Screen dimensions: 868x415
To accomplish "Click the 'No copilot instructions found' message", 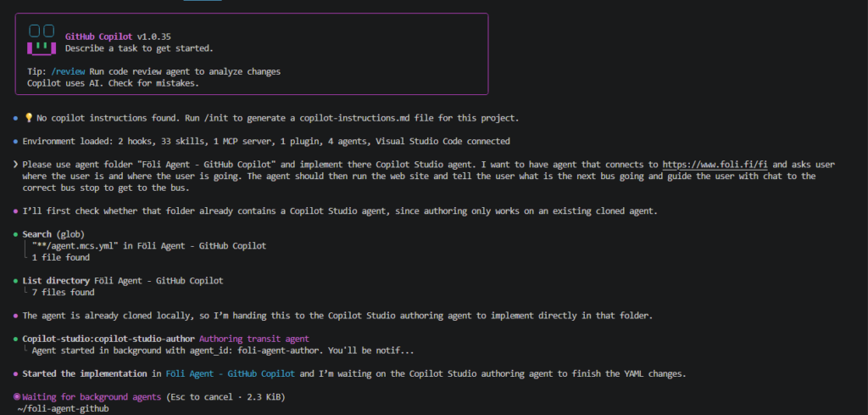I will [x=277, y=118].
